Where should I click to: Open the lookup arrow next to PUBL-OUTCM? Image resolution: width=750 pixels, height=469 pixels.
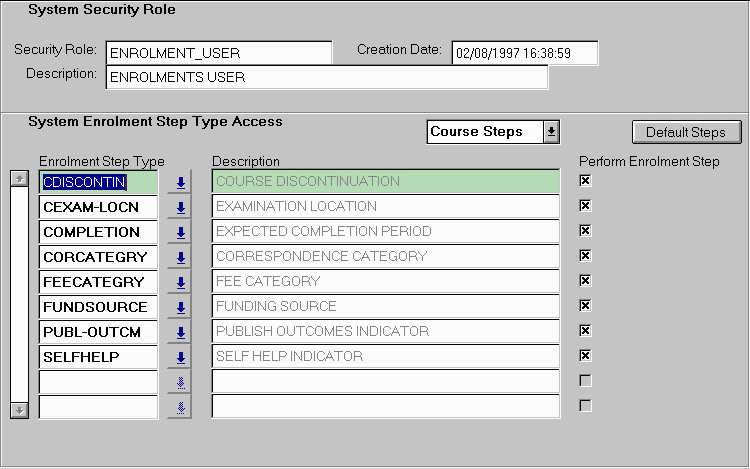(180, 332)
